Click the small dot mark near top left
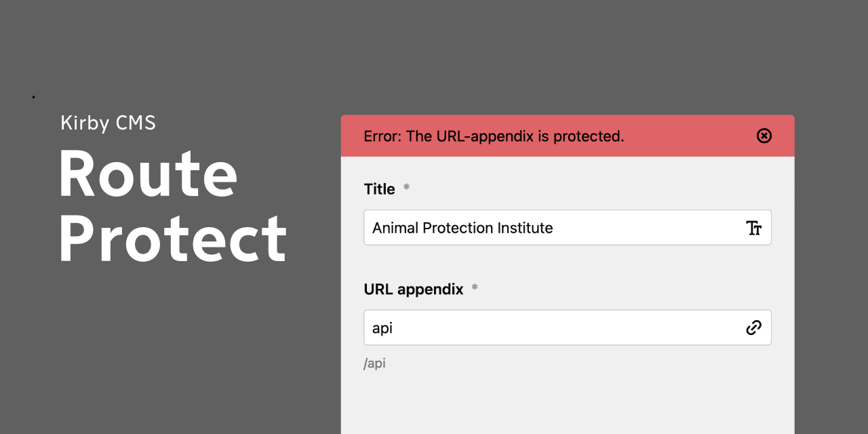The image size is (868, 434). [x=33, y=96]
